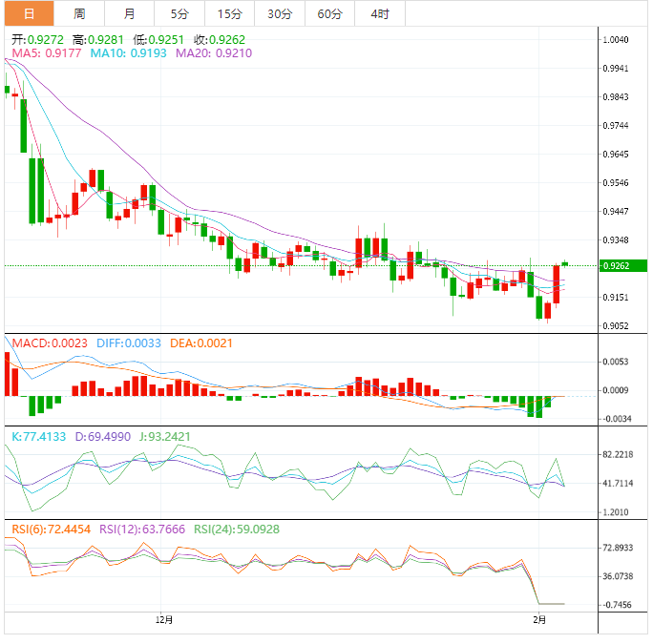Screen dimensions: 653x644
Task: Click the DEA value label
Action: point(200,343)
